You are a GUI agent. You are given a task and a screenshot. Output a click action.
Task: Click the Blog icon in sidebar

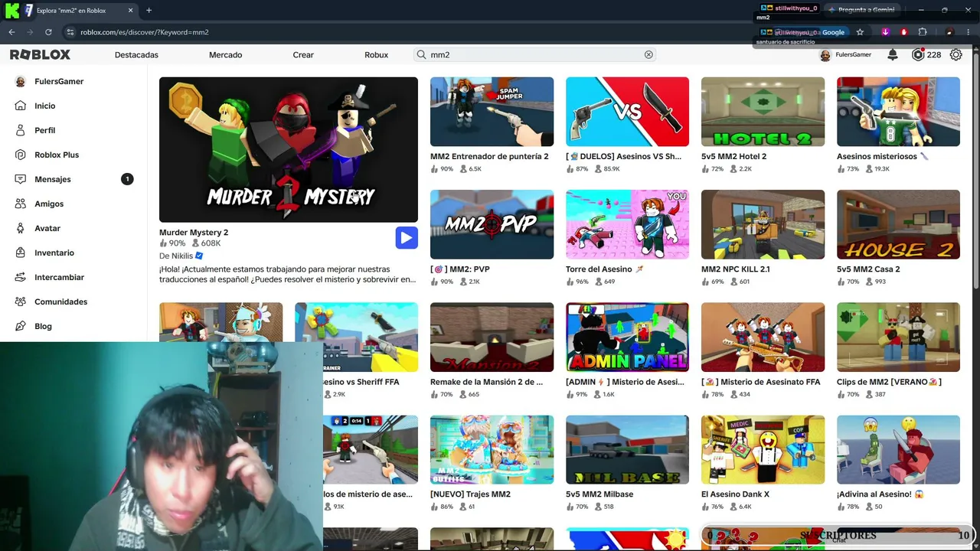pyautogui.click(x=21, y=326)
